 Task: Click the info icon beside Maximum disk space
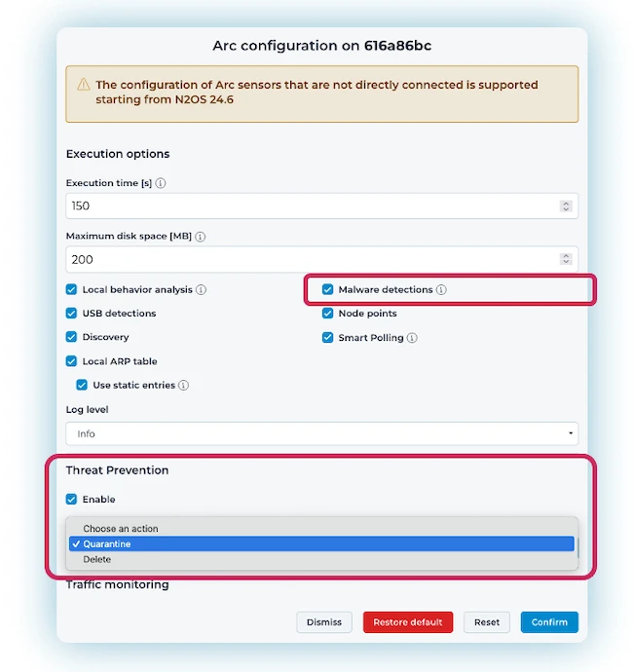click(x=200, y=237)
